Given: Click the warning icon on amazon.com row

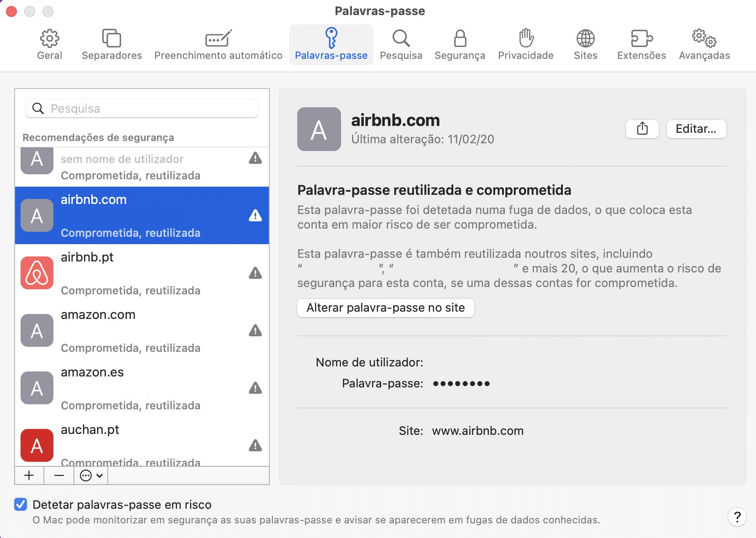Looking at the screenshot, I should pyautogui.click(x=255, y=330).
